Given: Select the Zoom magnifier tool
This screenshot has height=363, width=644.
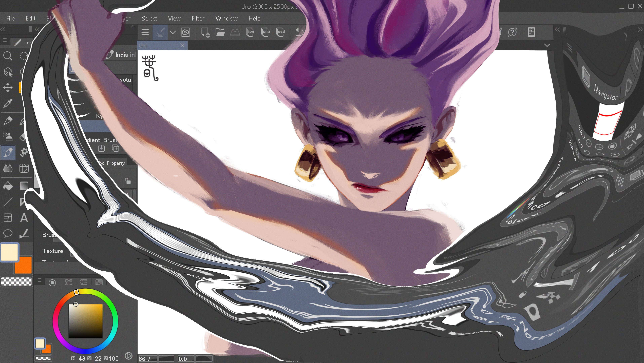Looking at the screenshot, I should [x=8, y=56].
